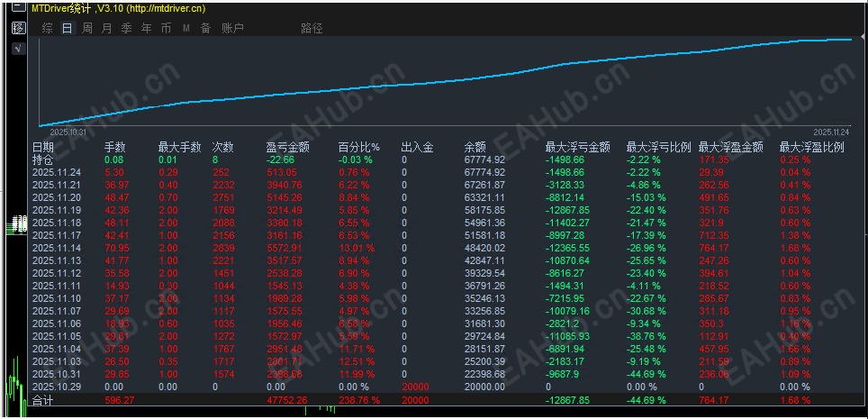This screenshot has height=419, width=868.
Task: Open the 币 currency tab
Action: 166,28
